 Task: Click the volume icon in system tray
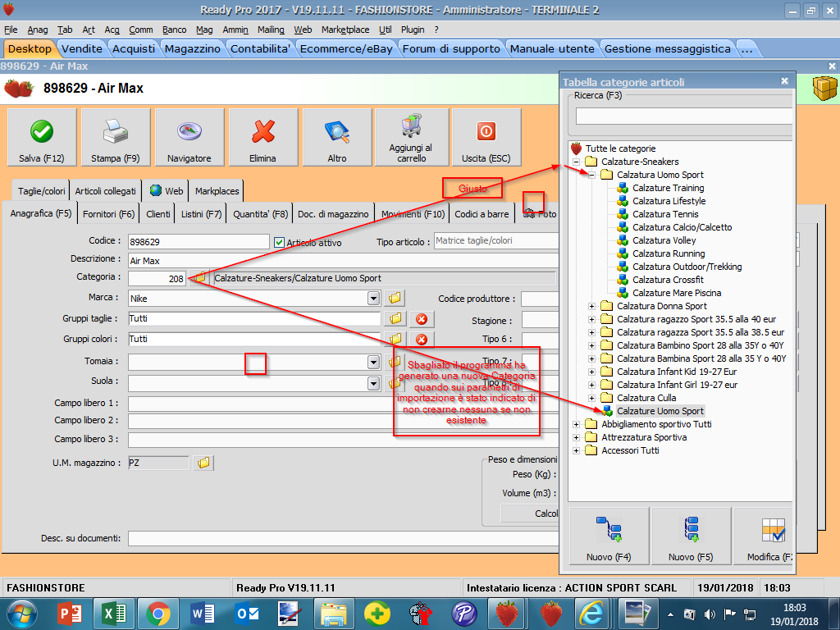710,614
